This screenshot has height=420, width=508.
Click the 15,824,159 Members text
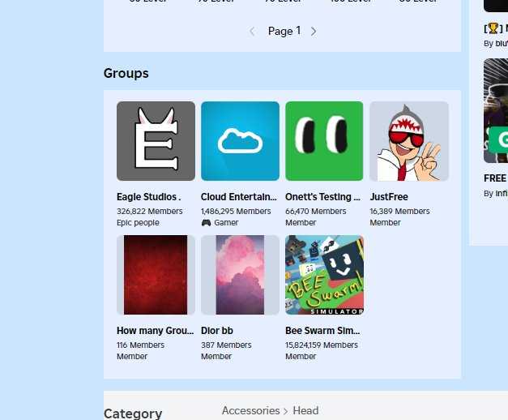pyautogui.click(x=322, y=345)
